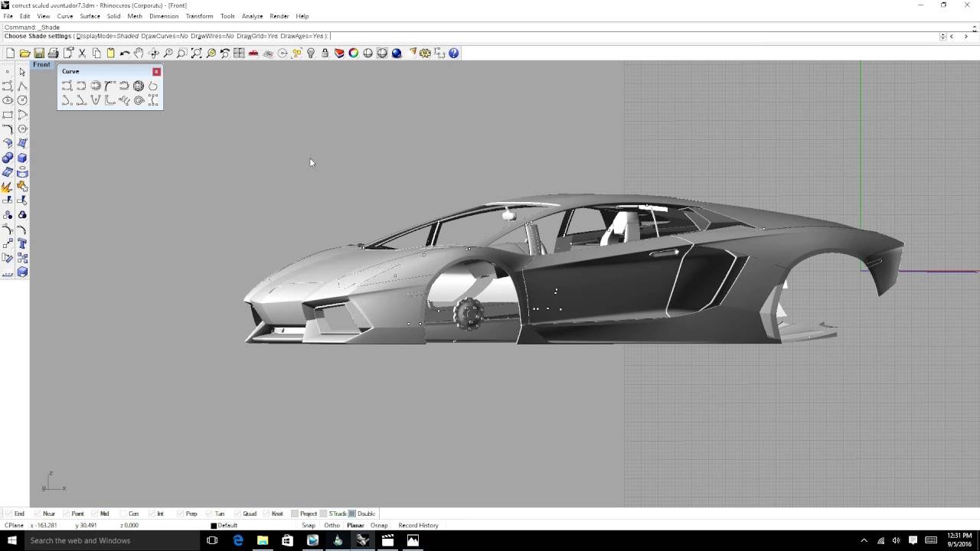Open a file using the folder icon
This screenshot has width=980, height=551.
(24, 53)
